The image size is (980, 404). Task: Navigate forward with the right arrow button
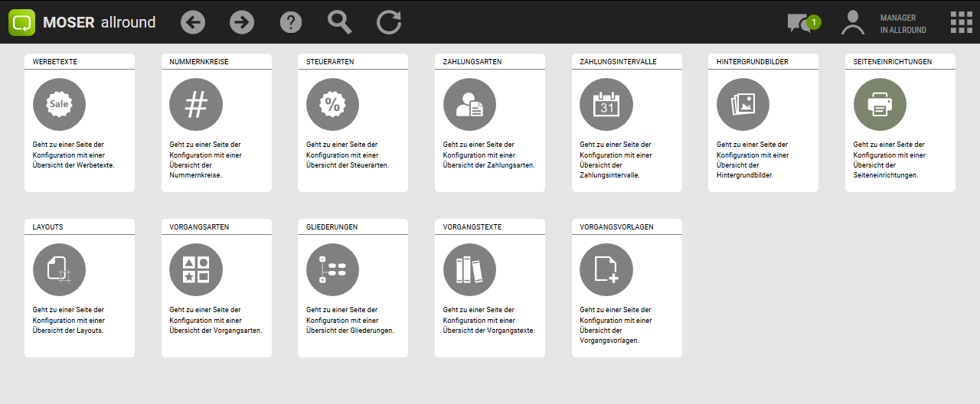tap(242, 22)
